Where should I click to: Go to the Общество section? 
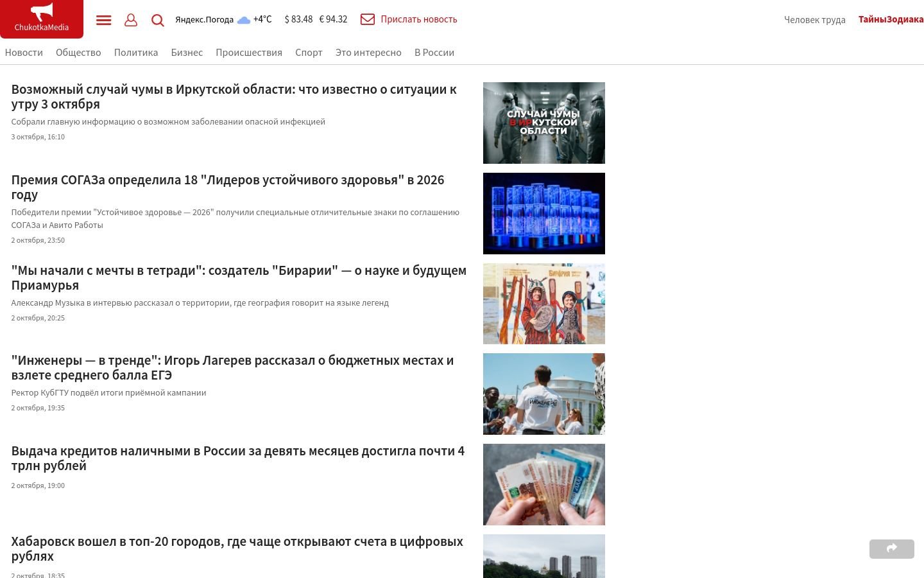[x=78, y=53]
